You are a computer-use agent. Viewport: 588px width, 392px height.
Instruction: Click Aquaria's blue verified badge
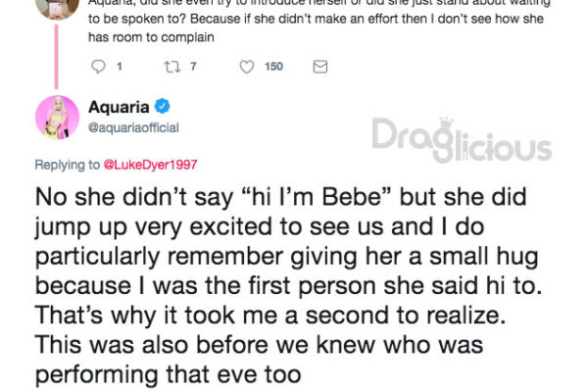coord(163,106)
